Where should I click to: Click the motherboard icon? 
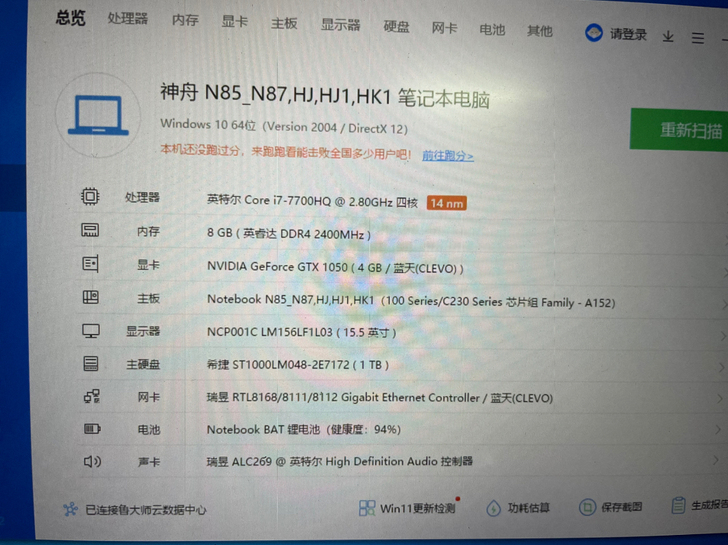91,297
